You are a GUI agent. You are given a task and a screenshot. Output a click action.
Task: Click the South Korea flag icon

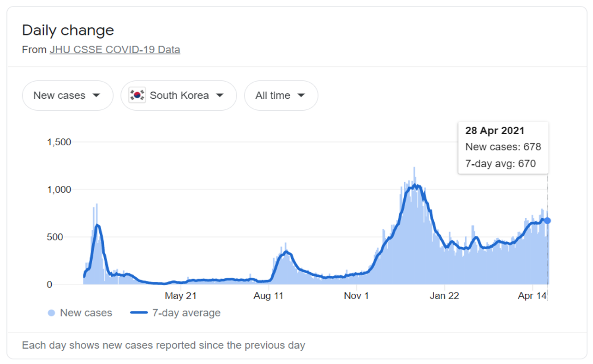pyautogui.click(x=138, y=95)
